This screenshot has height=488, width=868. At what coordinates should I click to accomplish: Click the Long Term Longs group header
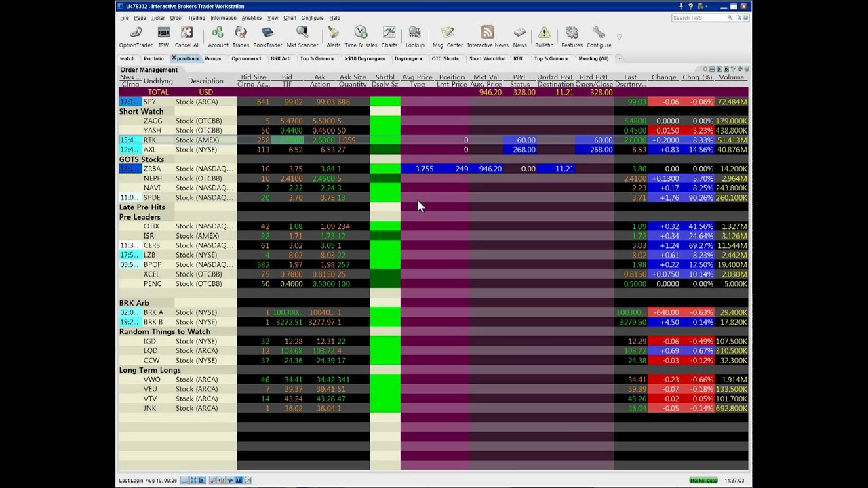point(150,370)
